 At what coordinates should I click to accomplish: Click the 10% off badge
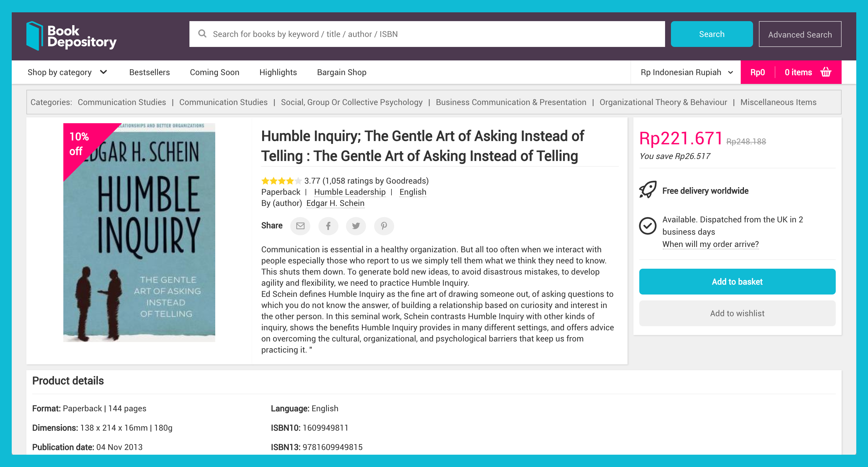(79, 144)
